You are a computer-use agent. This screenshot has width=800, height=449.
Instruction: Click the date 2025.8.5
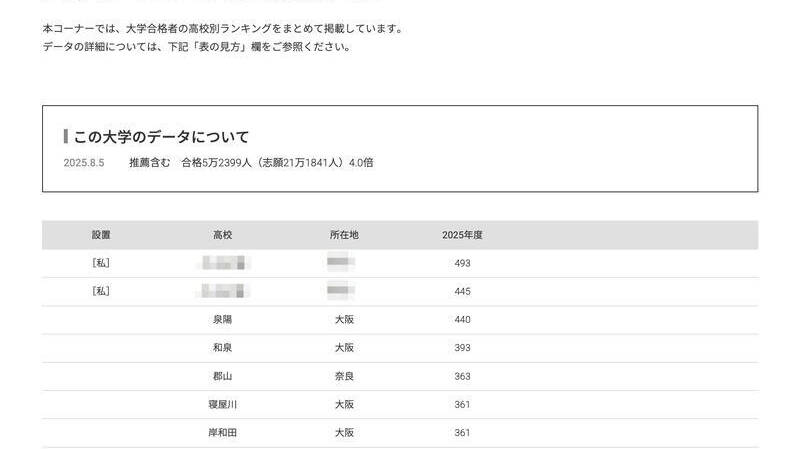click(84, 162)
